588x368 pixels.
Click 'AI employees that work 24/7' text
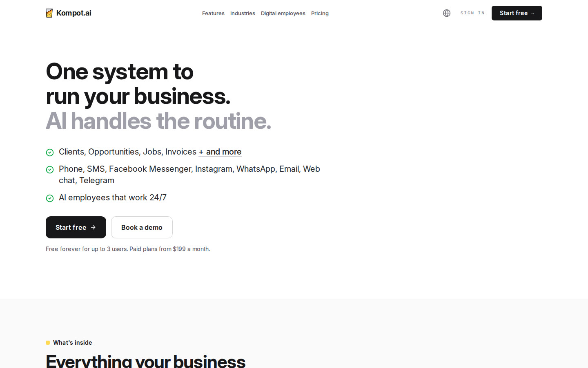[x=113, y=197]
